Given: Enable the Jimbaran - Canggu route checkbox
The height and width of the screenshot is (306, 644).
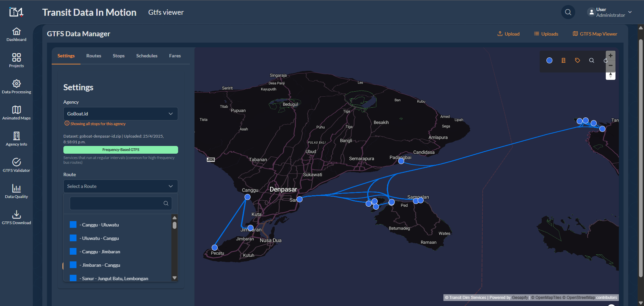Looking at the screenshot, I should coord(73,265).
